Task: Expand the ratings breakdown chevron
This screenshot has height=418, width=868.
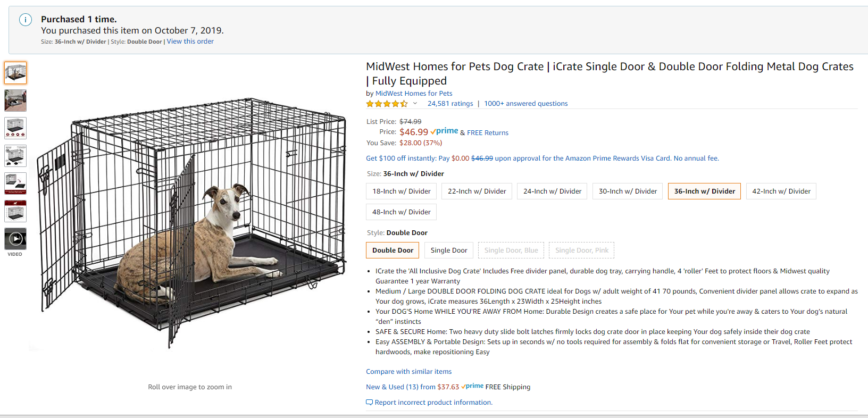Action: click(415, 104)
